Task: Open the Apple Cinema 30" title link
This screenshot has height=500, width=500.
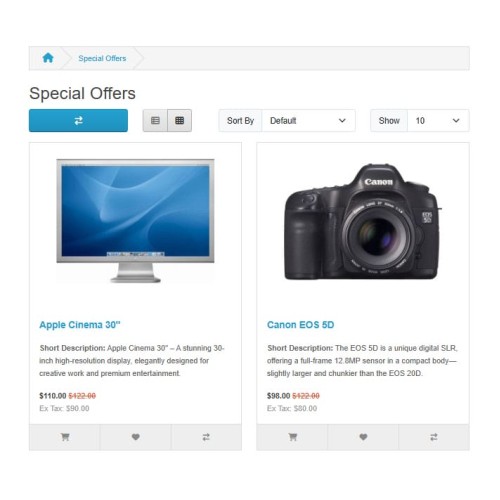Action: coord(80,325)
